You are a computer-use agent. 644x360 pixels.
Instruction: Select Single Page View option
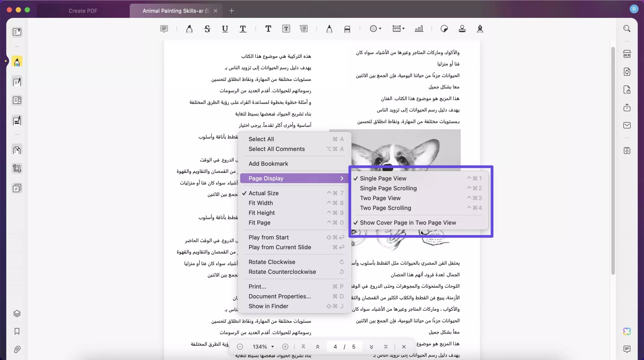click(x=383, y=178)
